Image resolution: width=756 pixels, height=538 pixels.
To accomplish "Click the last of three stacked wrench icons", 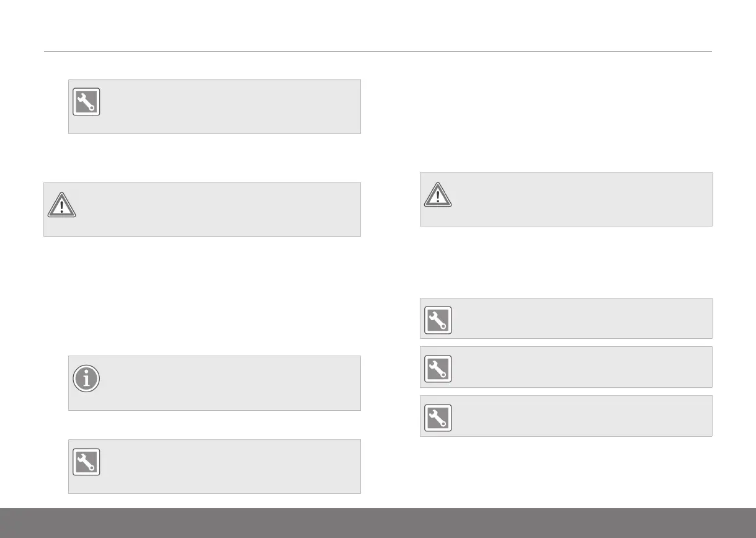I will coord(438,418).
